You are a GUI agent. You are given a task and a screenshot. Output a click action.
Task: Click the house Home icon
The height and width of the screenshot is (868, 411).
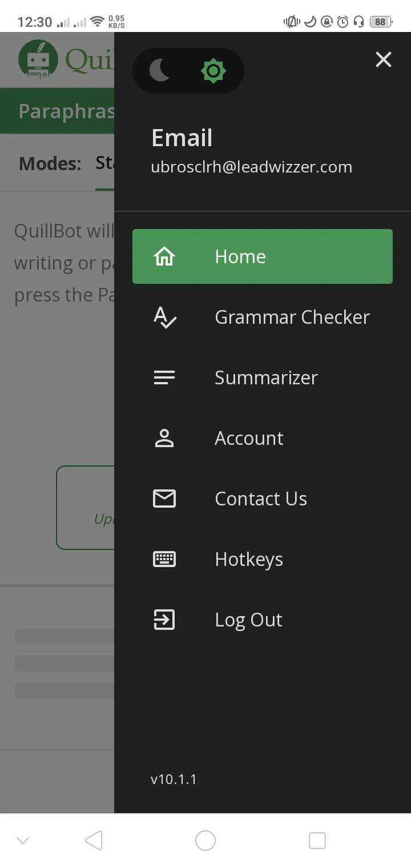pos(164,256)
